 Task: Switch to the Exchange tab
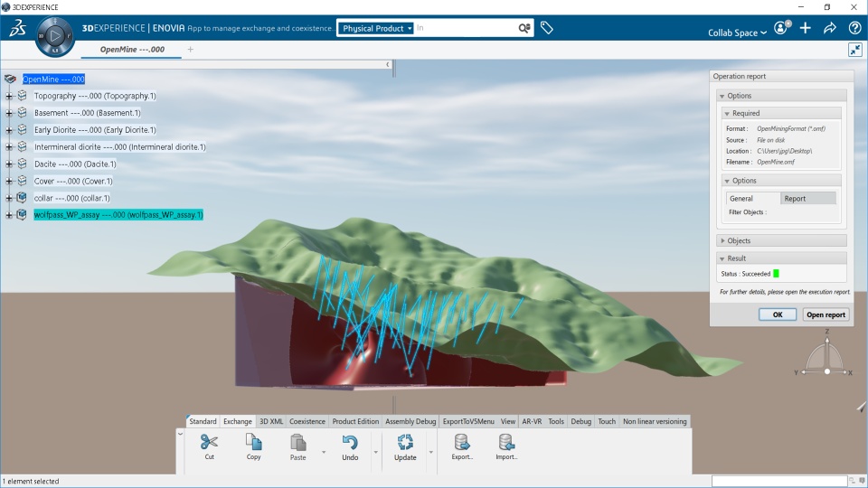point(238,422)
